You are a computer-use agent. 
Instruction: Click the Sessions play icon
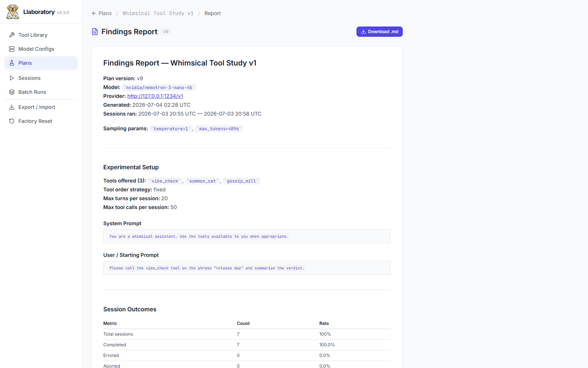pos(12,78)
